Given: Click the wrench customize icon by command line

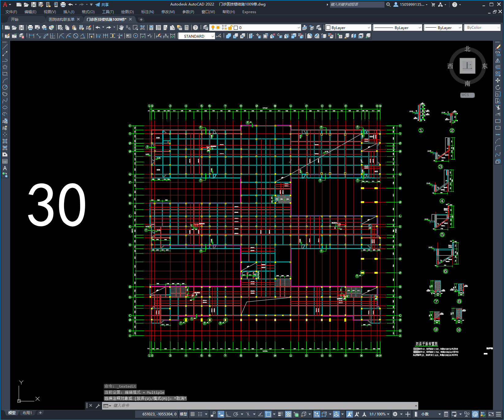Looking at the screenshot, I should [98, 406].
